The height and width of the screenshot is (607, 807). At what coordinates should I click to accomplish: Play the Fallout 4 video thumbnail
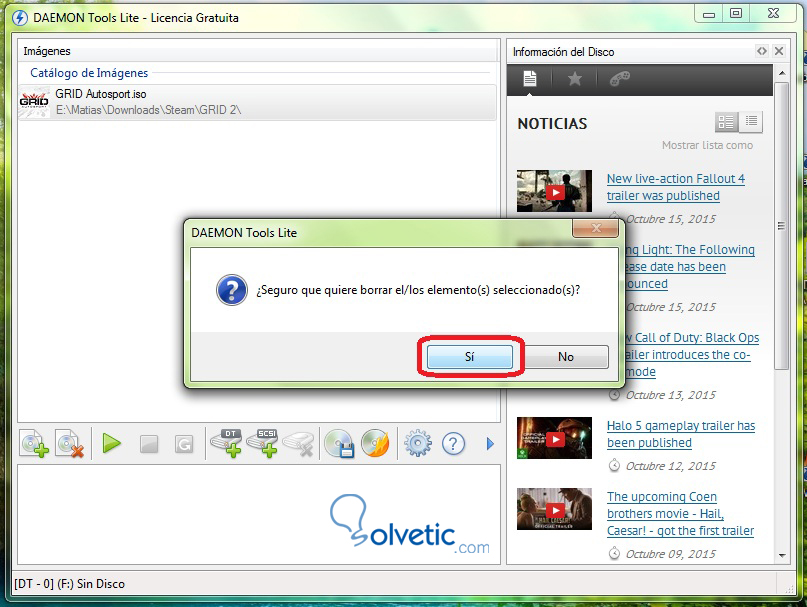point(554,191)
